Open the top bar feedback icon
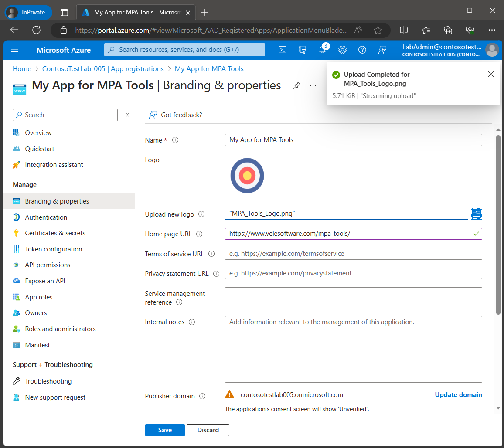Screen dimensions: 504x448 click(x=382, y=50)
